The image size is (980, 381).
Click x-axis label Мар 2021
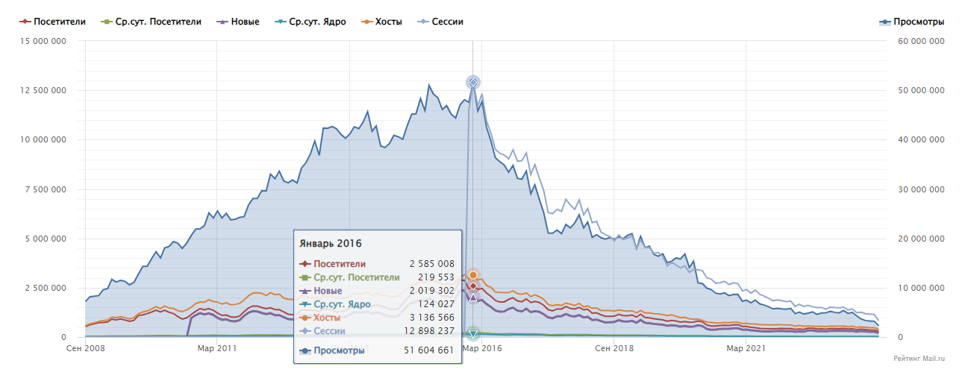(x=746, y=347)
